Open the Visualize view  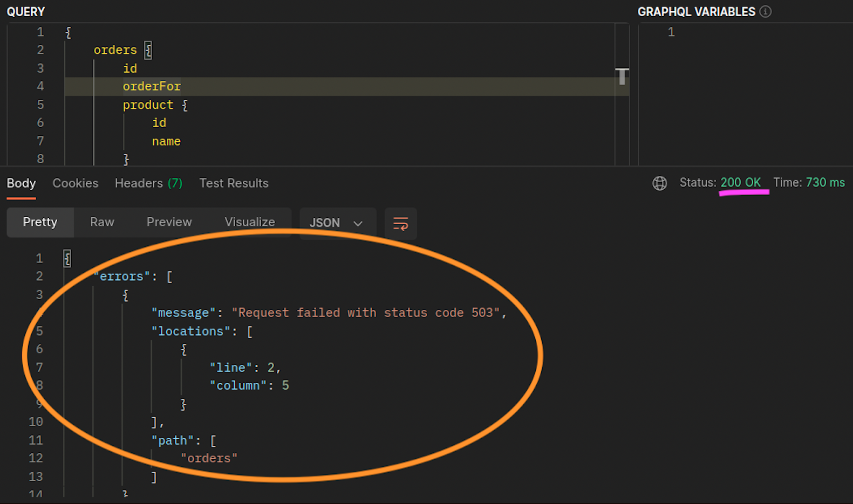pyautogui.click(x=250, y=222)
